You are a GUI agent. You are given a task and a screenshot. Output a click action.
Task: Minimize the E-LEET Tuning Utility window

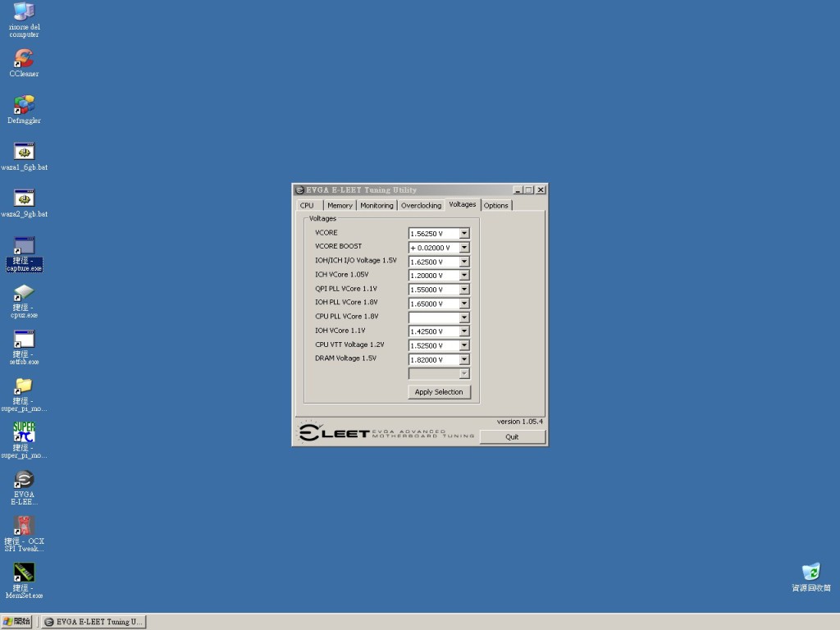pyautogui.click(x=518, y=190)
